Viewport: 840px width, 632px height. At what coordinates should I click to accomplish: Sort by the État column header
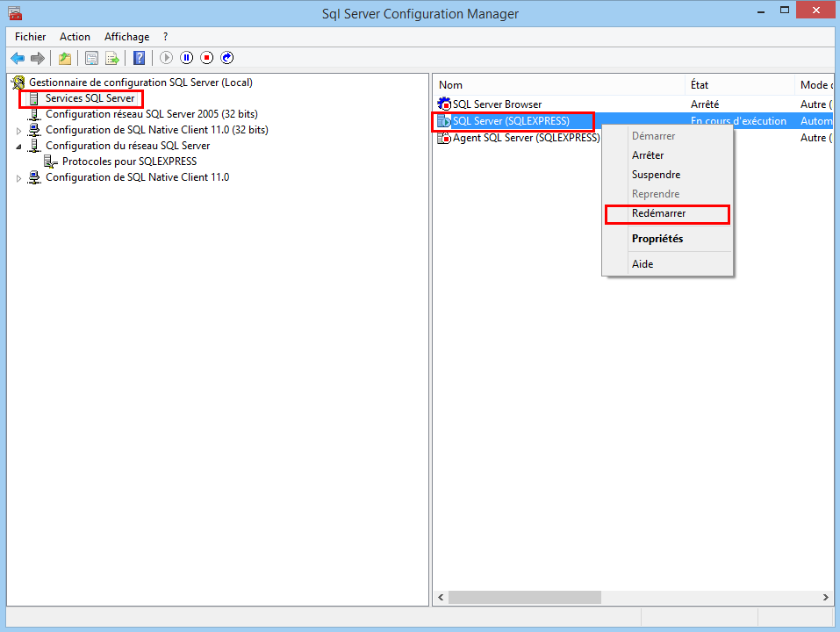pyautogui.click(x=739, y=85)
